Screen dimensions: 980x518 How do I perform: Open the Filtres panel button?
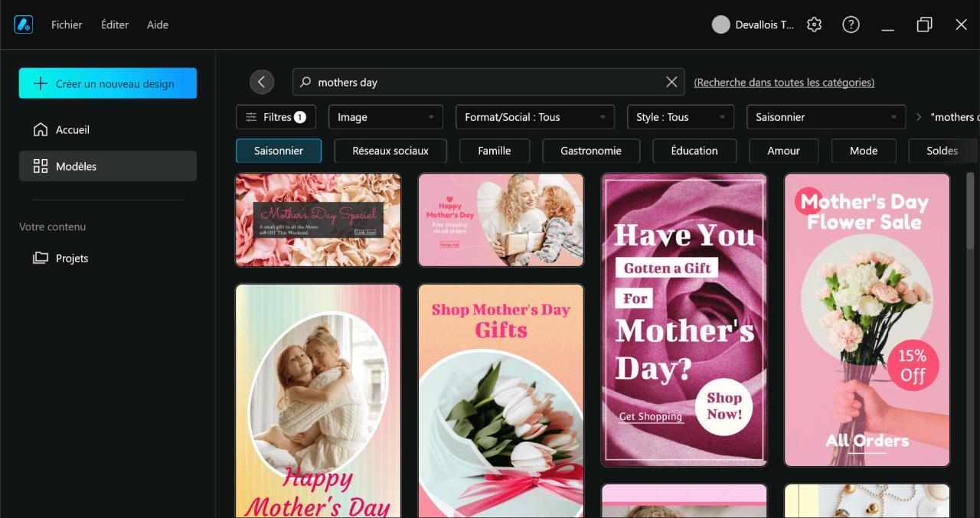tap(276, 117)
